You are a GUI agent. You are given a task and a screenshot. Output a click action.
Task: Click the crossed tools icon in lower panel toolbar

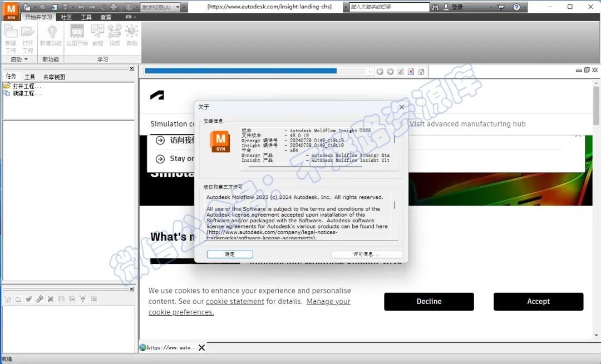coord(51,299)
